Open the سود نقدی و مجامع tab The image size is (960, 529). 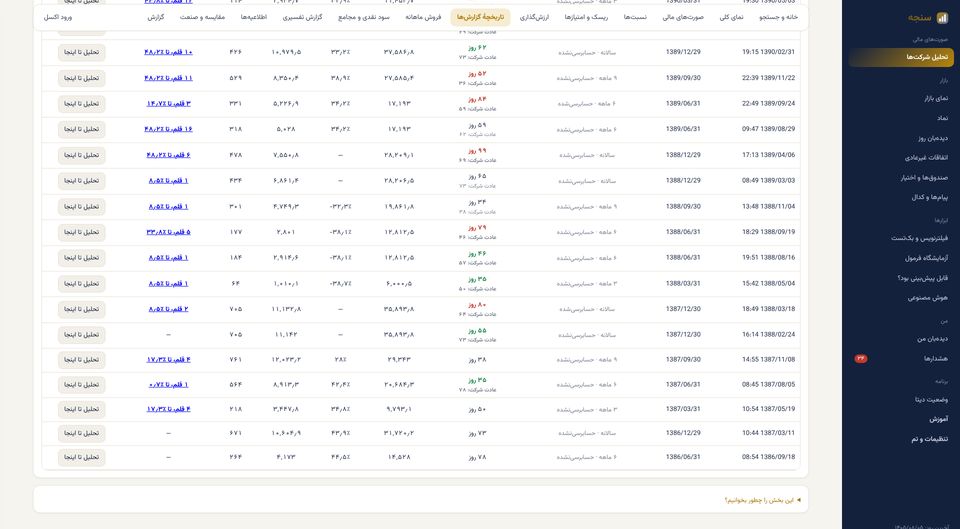[364, 17]
